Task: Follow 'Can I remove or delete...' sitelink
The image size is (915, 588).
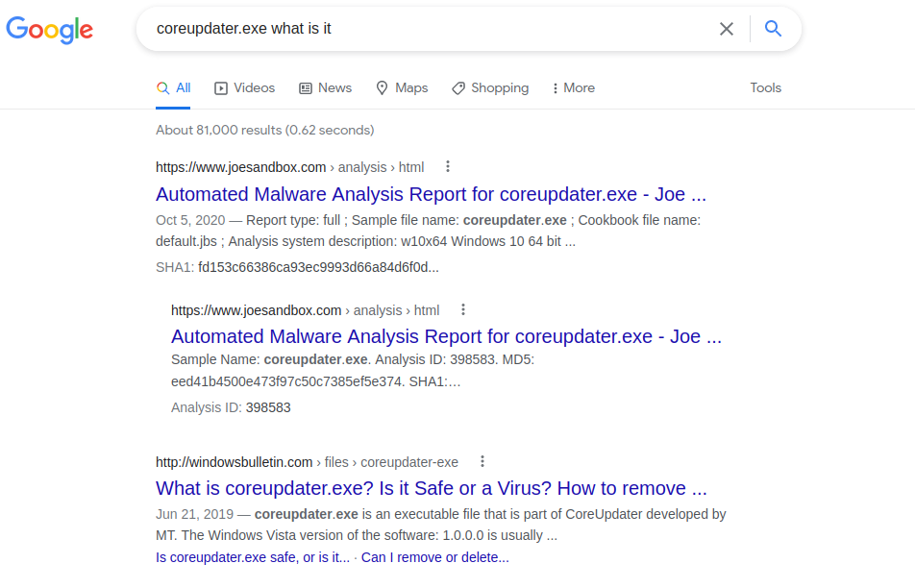Action: (434, 557)
